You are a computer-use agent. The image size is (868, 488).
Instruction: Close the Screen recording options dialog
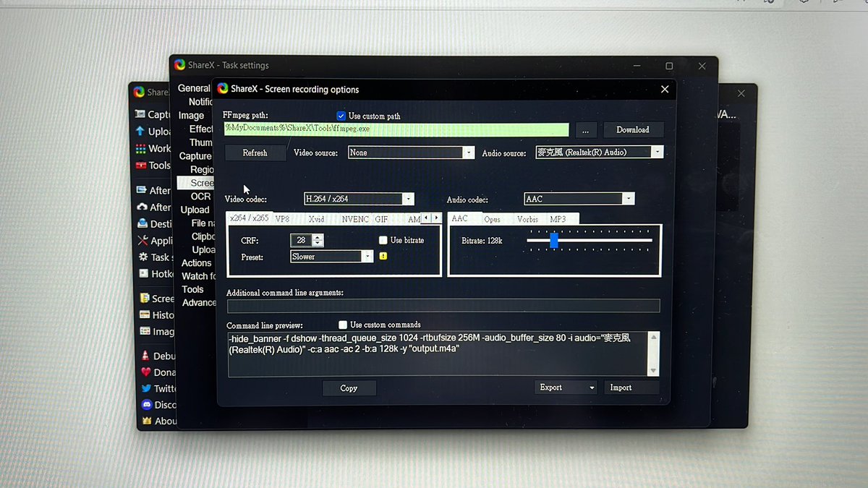665,90
